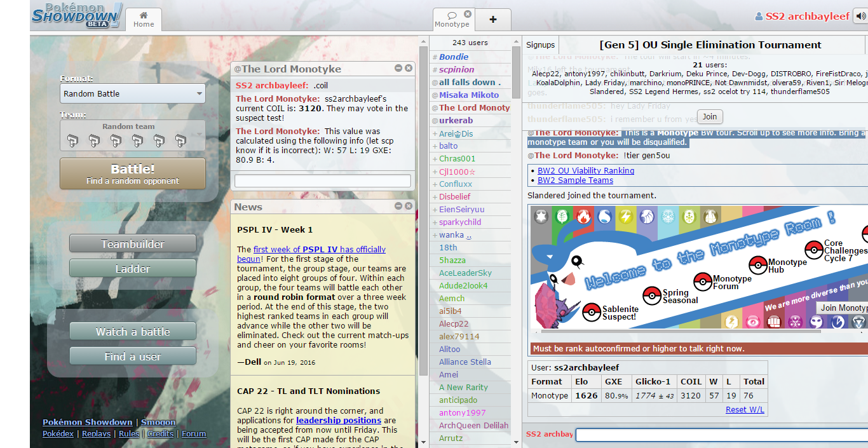Click the news panel scroll-down arrow

[x=423, y=442]
